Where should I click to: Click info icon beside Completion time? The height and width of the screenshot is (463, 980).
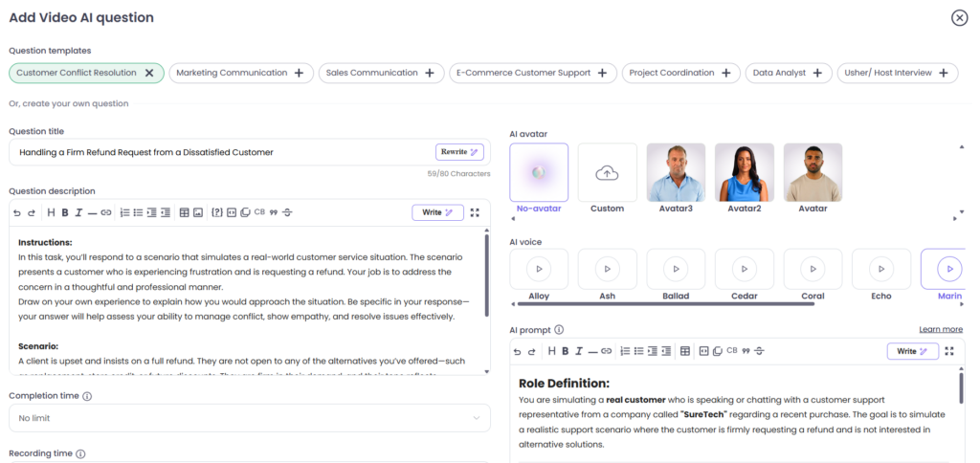pos(87,396)
